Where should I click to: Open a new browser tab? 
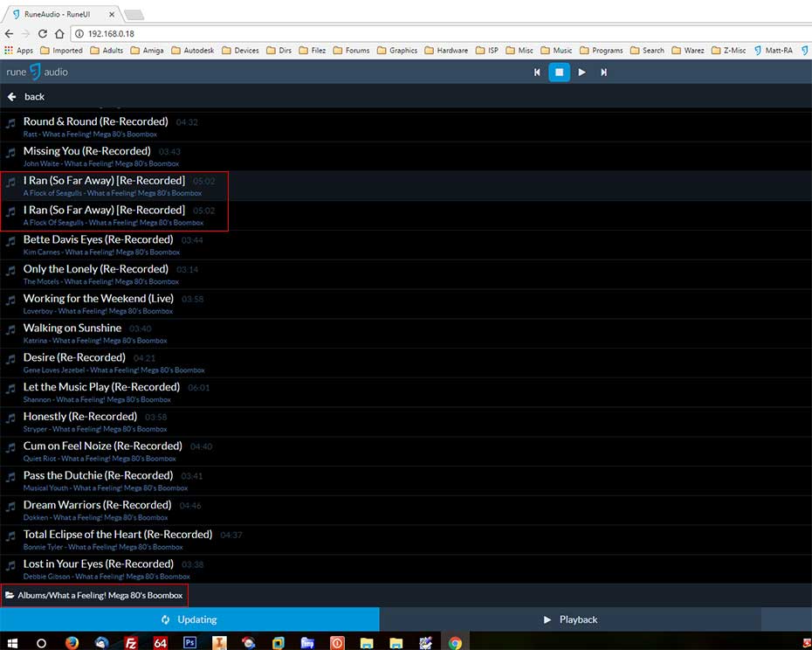pyautogui.click(x=134, y=15)
